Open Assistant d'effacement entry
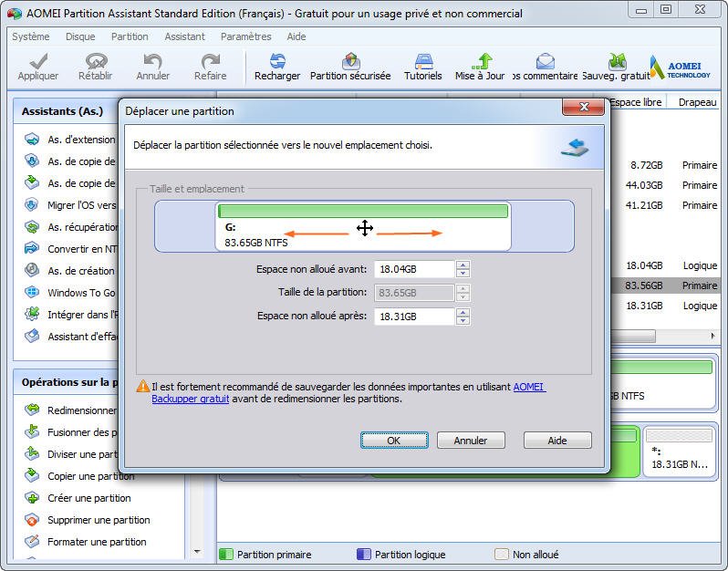 [x=69, y=336]
